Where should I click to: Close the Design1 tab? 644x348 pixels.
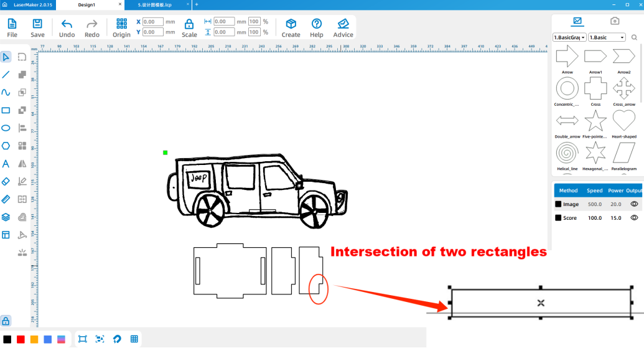(x=120, y=4)
